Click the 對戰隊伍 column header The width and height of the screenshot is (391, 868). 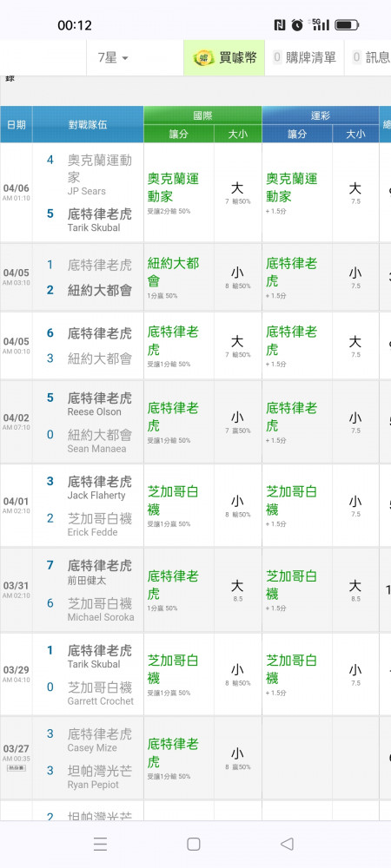[88, 124]
